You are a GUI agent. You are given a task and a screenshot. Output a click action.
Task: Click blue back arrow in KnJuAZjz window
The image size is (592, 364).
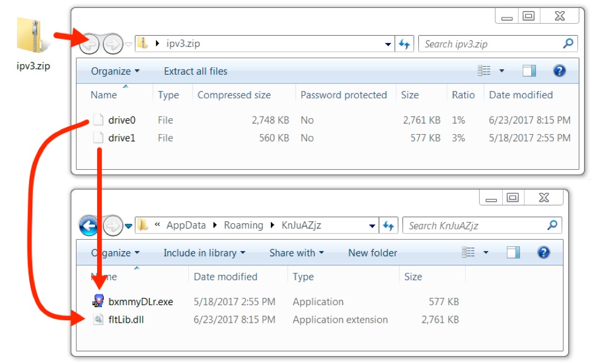[89, 226]
